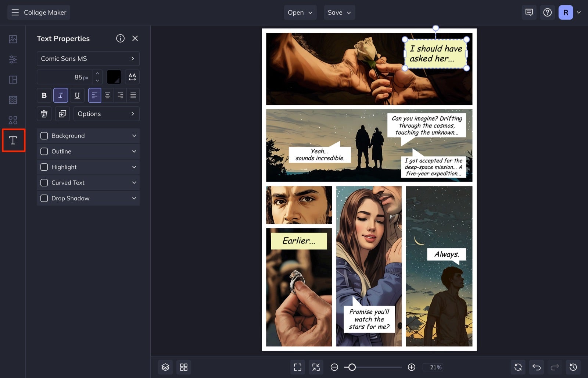Open the Save dropdown menu
588x378 pixels.
pyautogui.click(x=339, y=12)
